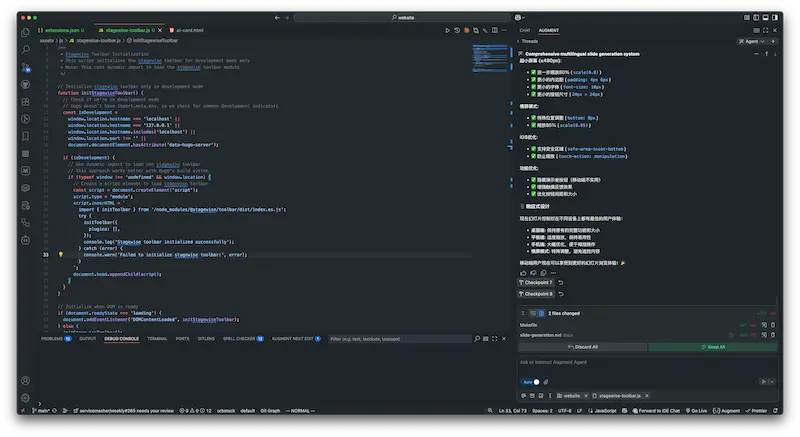Image resolution: width=800 pixels, height=437 pixels.
Task: Open the Extensions view in activity bar
Action: (x=26, y=101)
